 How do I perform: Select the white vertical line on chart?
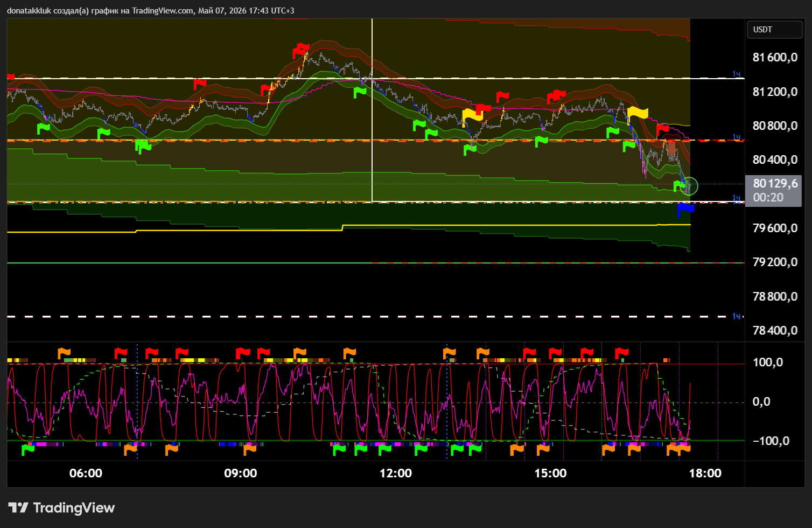[x=372, y=110]
